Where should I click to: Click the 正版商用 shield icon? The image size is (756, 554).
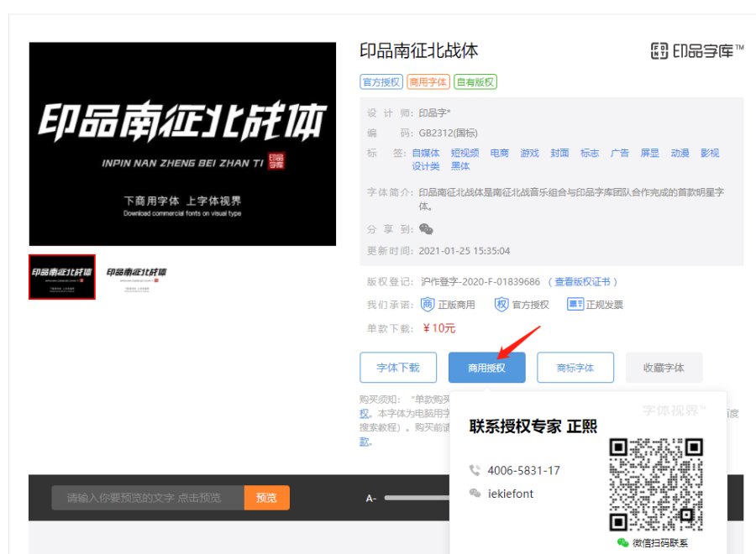(428, 305)
